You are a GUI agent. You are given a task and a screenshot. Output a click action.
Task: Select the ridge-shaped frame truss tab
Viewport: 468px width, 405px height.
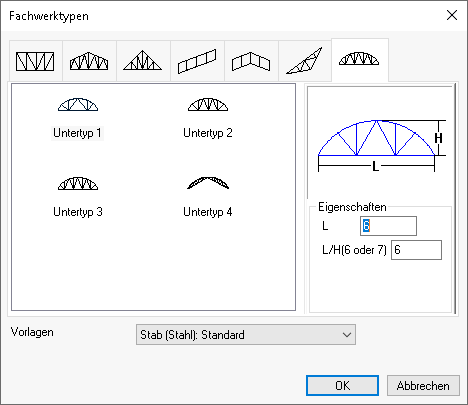click(x=251, y=61)
